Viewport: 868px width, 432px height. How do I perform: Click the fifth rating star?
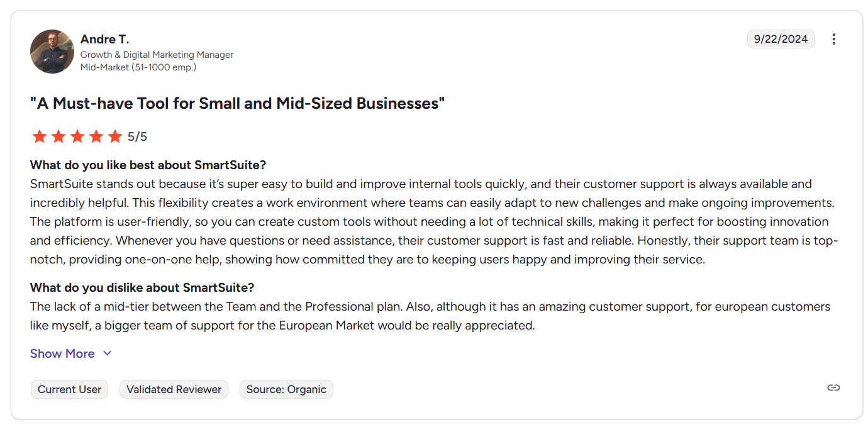(x=115, y=136)
